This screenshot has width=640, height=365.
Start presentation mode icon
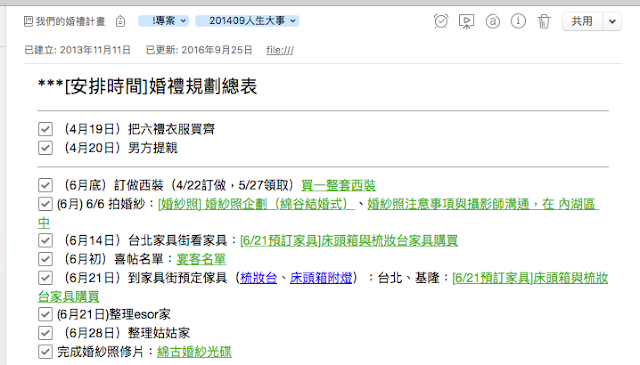pyautogui.click(x=466, y=21)
